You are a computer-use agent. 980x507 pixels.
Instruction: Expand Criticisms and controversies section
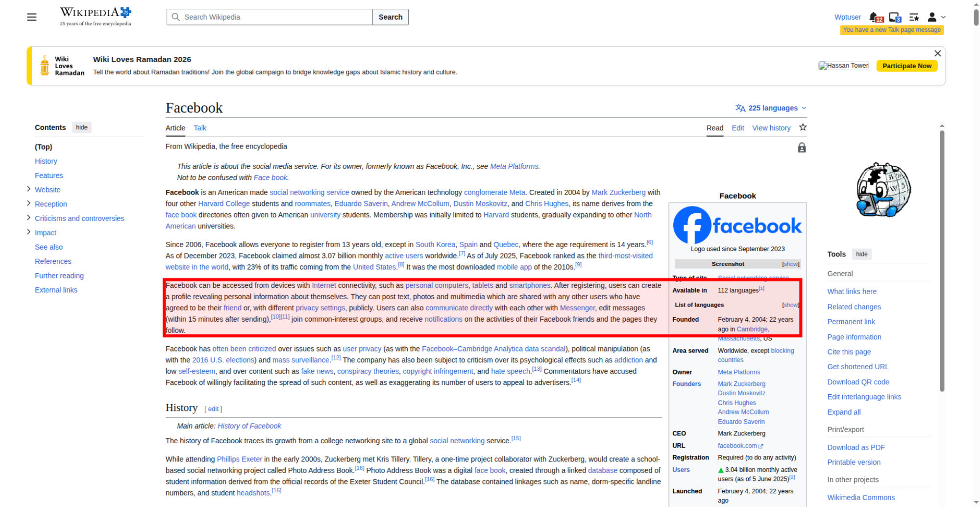pos(28,218)
